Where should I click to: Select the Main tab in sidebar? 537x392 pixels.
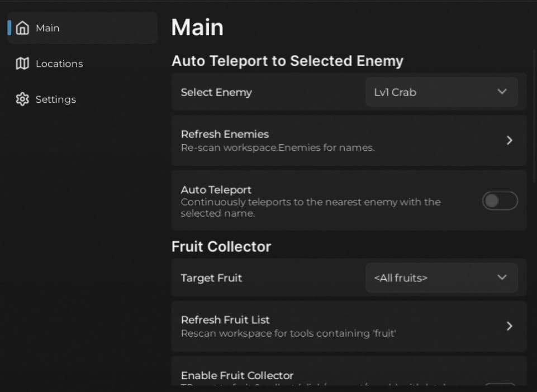click(x=47, y=28)
